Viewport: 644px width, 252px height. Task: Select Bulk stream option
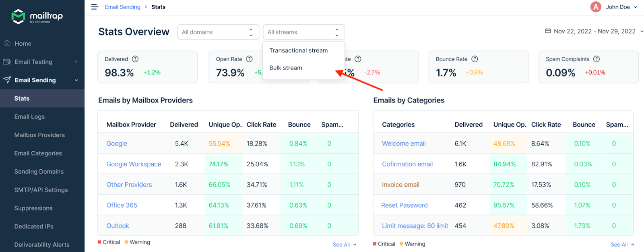(285, 68)
